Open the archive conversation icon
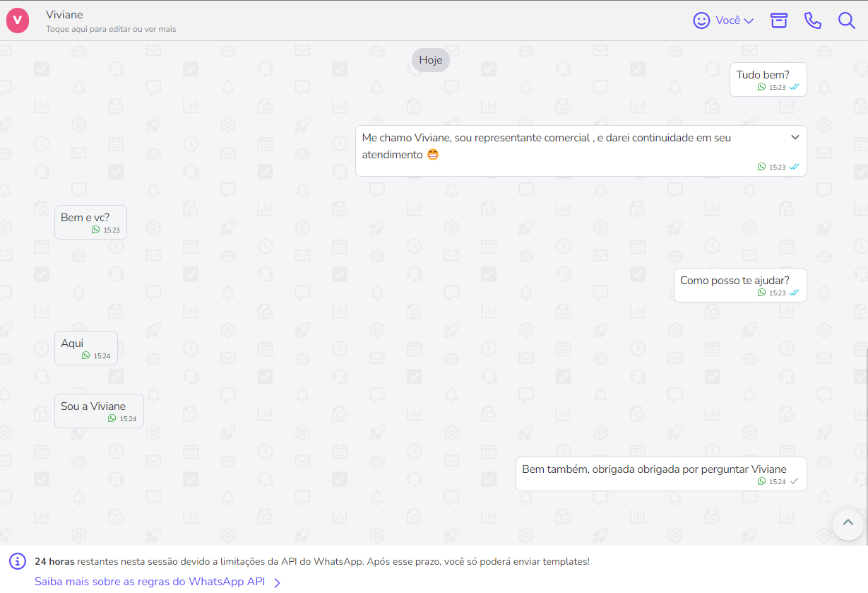 (778, 20)
